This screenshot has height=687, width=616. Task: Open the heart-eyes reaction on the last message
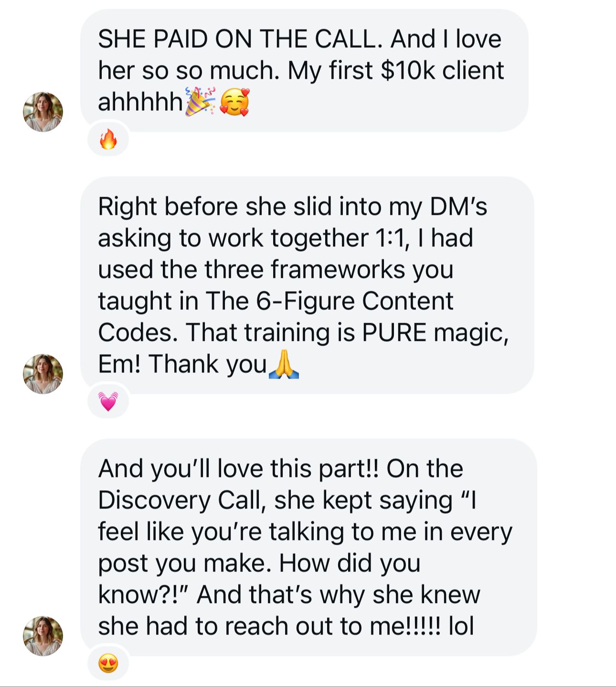tap(108, 664)
